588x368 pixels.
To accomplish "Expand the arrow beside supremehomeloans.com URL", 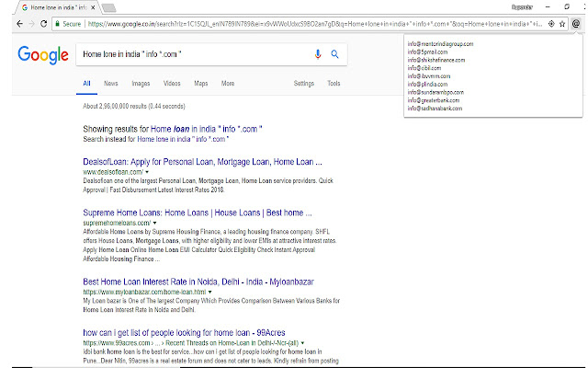I will tap(155, 224).
